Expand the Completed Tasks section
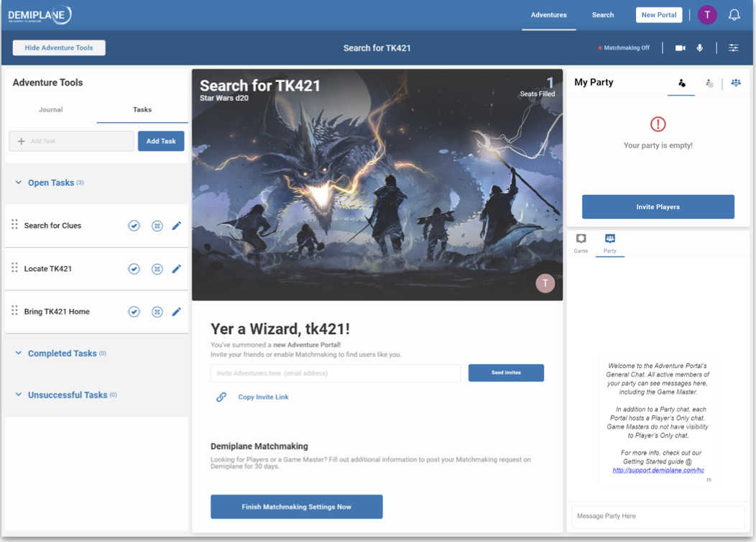The image size is (756, 542). (x=18, y=354)
